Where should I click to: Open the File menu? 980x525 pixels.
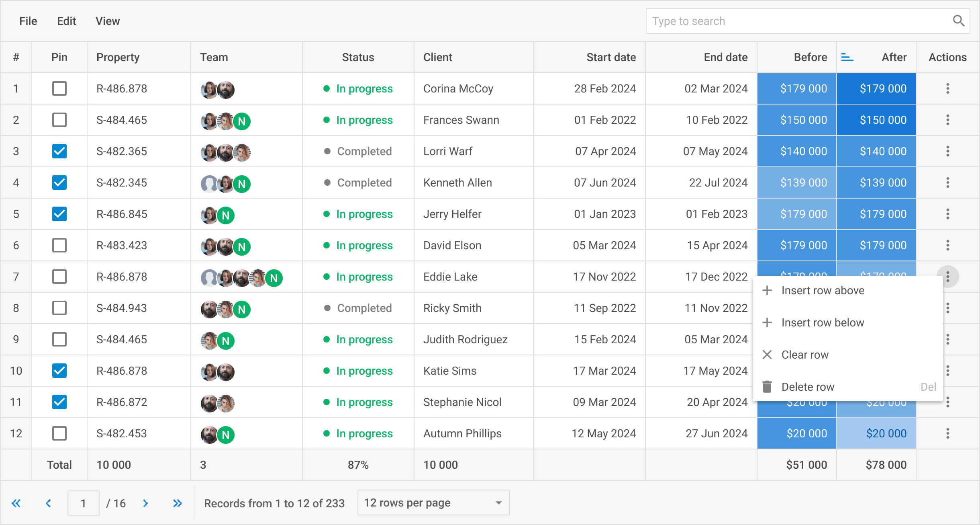(x=28, y=21)
